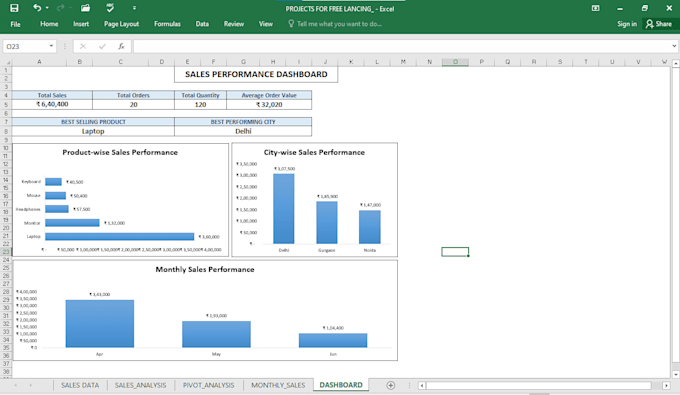
Task: Click the Jun column in monthly chart
Action: [333, 340]
